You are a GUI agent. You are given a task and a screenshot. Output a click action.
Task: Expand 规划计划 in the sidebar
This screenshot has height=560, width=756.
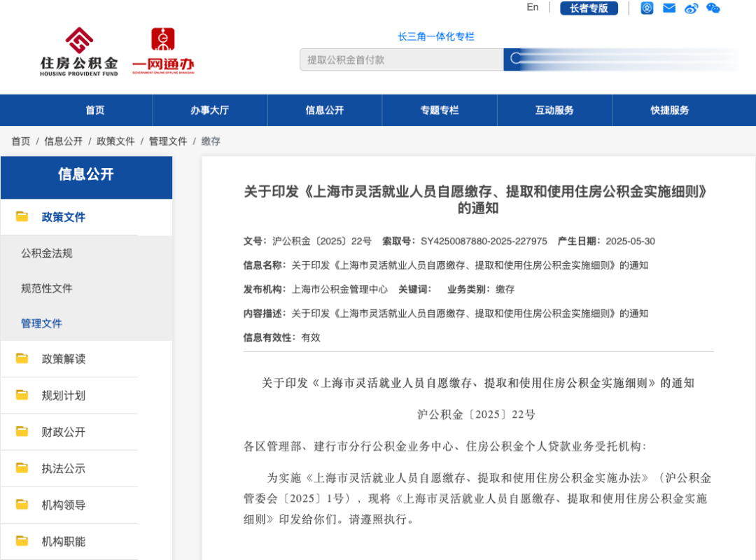click(63, 395)
